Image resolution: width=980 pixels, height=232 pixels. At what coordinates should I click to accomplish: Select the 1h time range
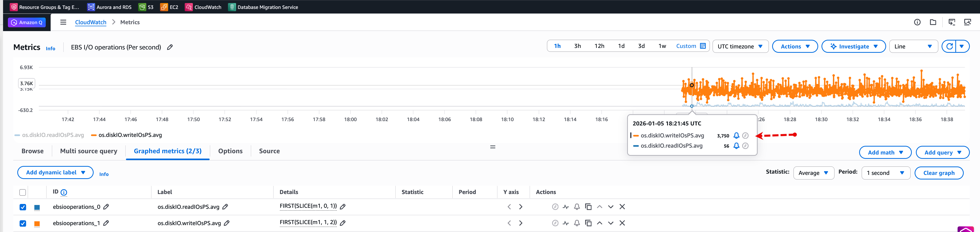tap(557, 46)
